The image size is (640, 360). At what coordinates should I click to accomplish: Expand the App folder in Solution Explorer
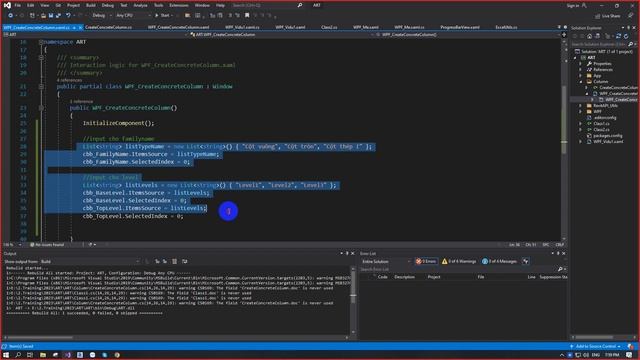[581, 76]
